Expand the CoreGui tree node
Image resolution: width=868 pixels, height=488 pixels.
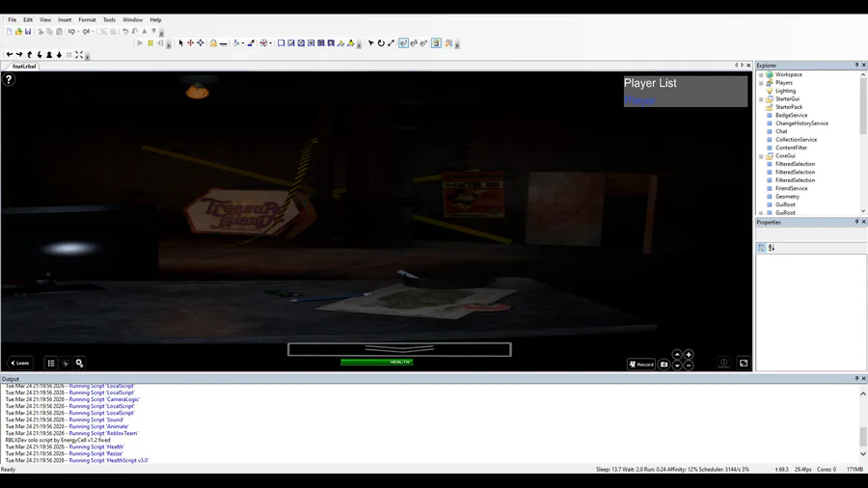[x=761, y=156]
